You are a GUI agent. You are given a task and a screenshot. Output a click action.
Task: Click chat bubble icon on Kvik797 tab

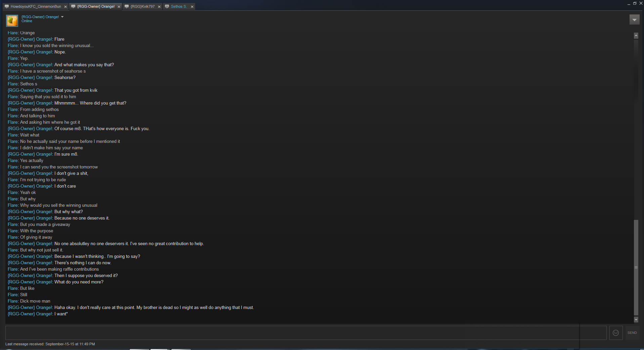(x=127, y=6)
